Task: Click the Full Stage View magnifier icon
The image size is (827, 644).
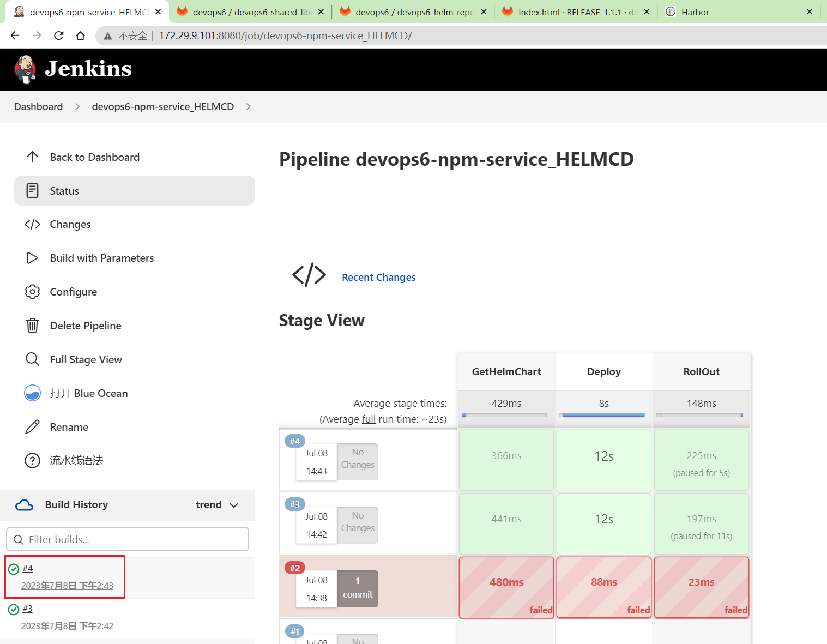Action: 32,359
